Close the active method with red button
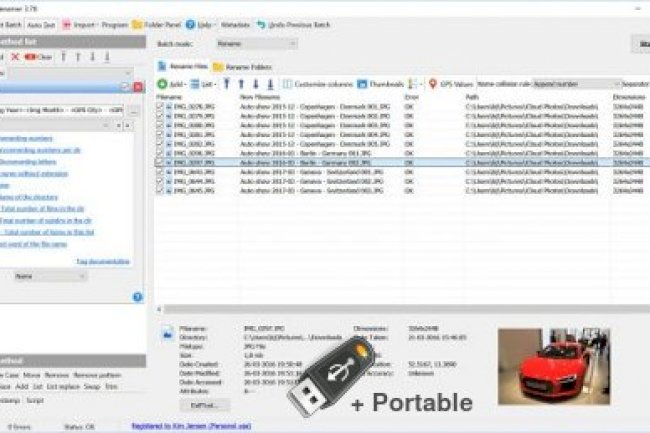Screen dimensions: 650x433 click(138, 87)
